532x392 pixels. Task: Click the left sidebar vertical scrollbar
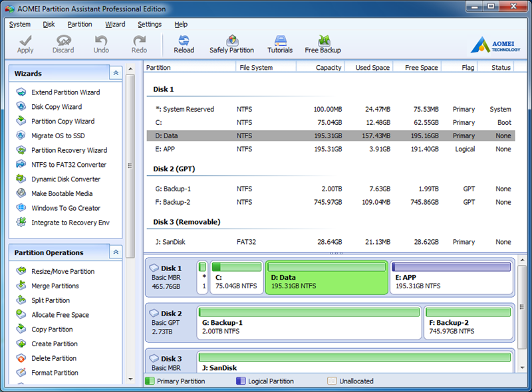[130, 166]
